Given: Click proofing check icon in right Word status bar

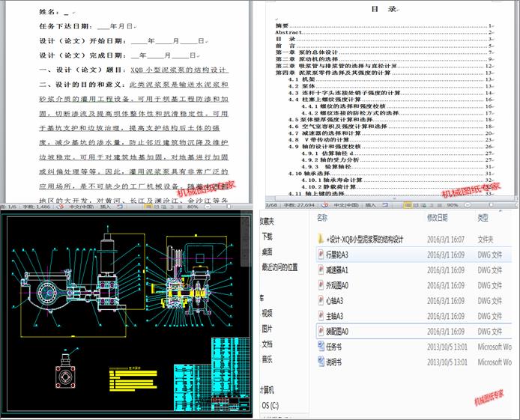Looking at the screenshot, I should [x=325, y=205].
